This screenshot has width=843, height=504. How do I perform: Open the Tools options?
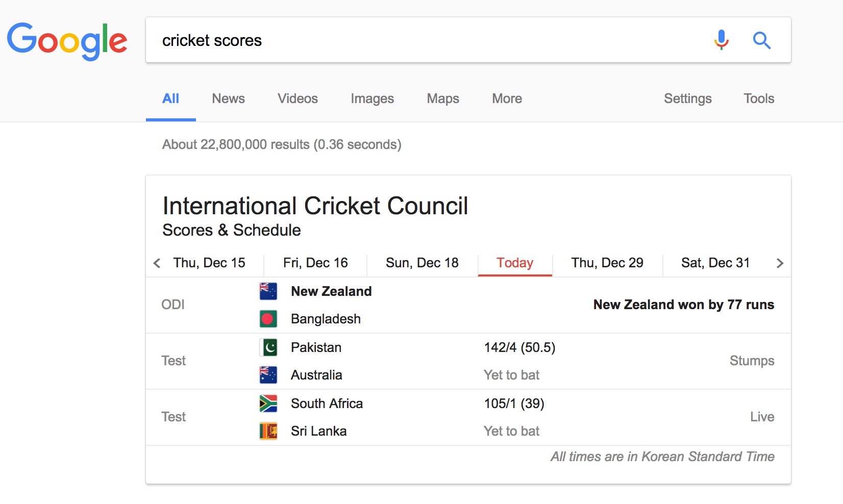758,98
